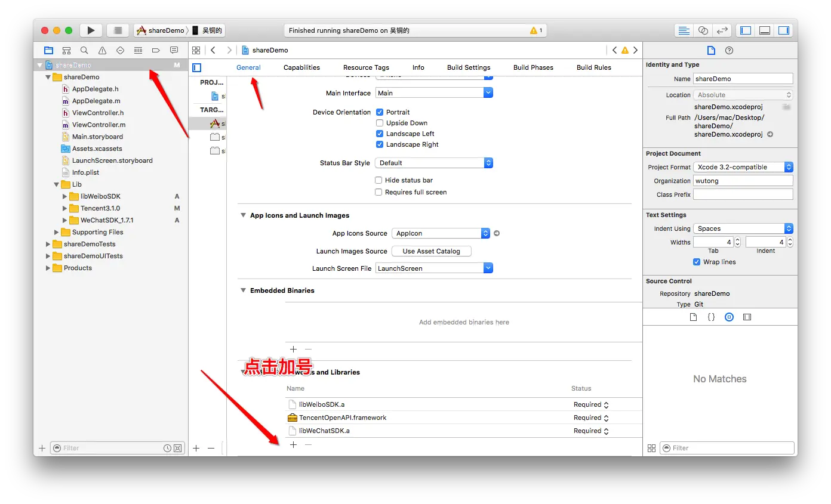Viewport: 831px width, 504px height.
Task: Hide the Navigator panel
Action: (x=746, y=30)
